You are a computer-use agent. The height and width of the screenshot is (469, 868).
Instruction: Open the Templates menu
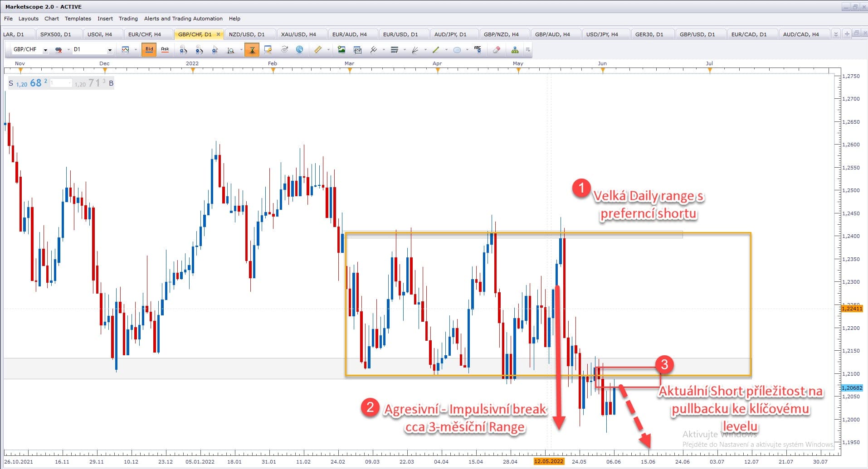[x=78, y=19]
